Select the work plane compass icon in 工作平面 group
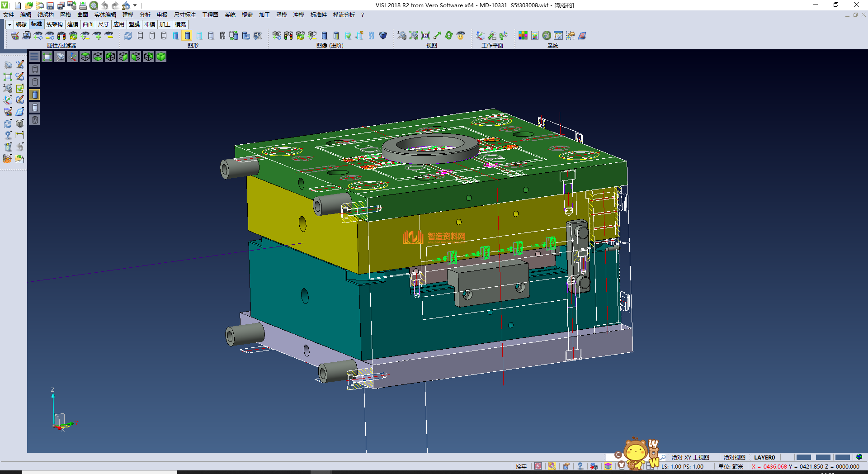The height and width of the screenshot is (474, 868). click(480, 35)
